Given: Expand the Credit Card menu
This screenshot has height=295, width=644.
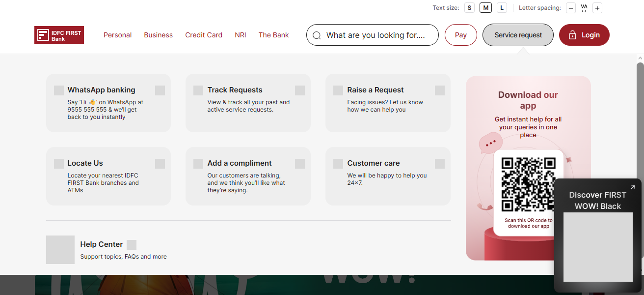Looking at the screenshot, I should [x=204, y=35].
